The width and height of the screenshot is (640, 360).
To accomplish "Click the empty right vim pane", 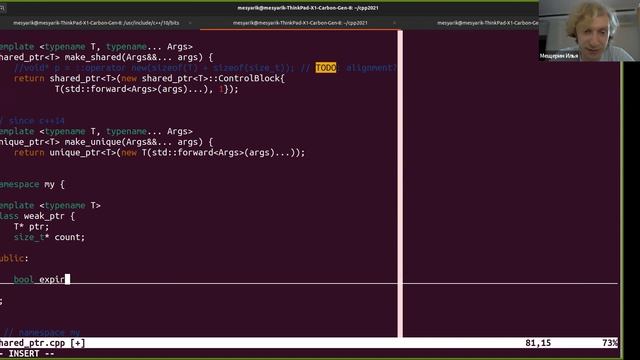I will 510,184.
